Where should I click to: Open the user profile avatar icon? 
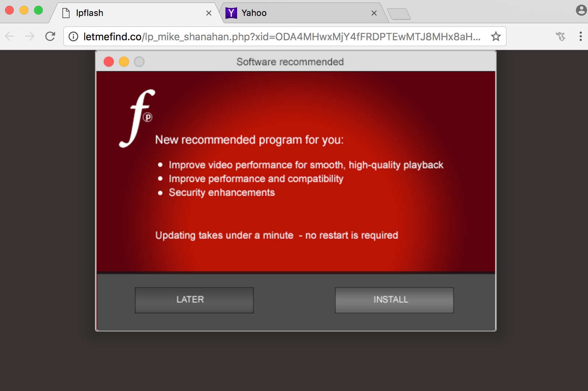(x=581, y=10)
